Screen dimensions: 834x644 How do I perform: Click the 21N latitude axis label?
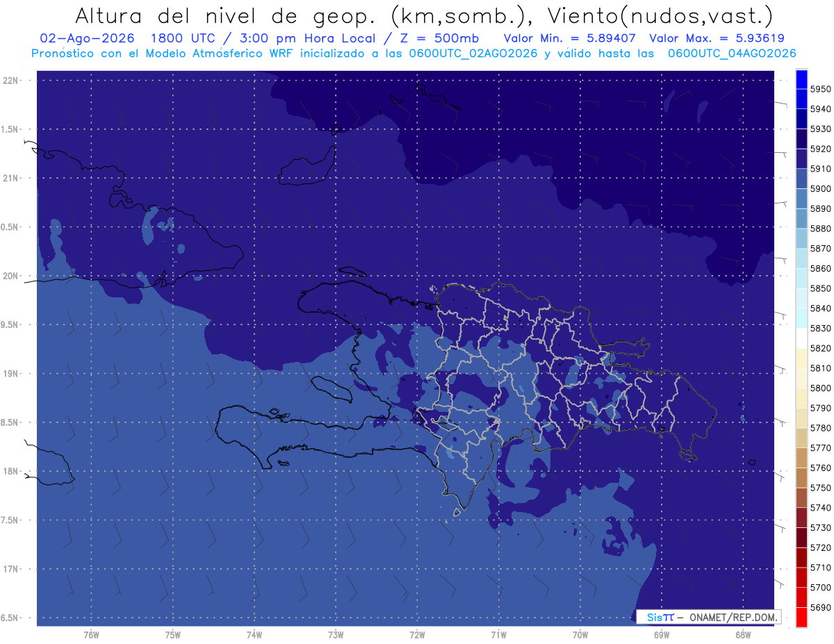9,178
